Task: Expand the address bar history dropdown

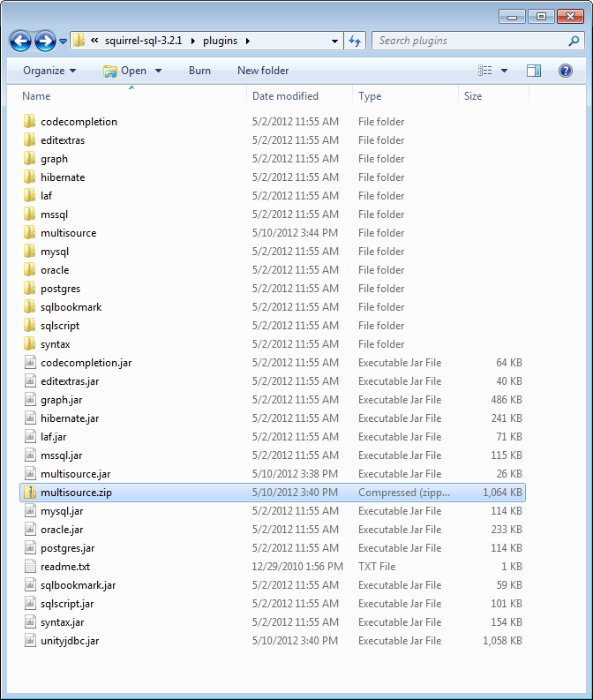Action: click(334, 41)
